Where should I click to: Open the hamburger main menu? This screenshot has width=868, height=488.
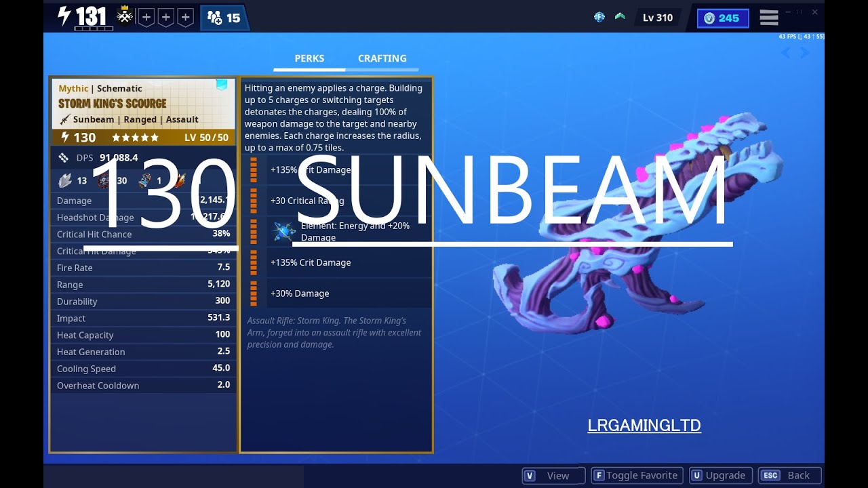click(769, 18)
